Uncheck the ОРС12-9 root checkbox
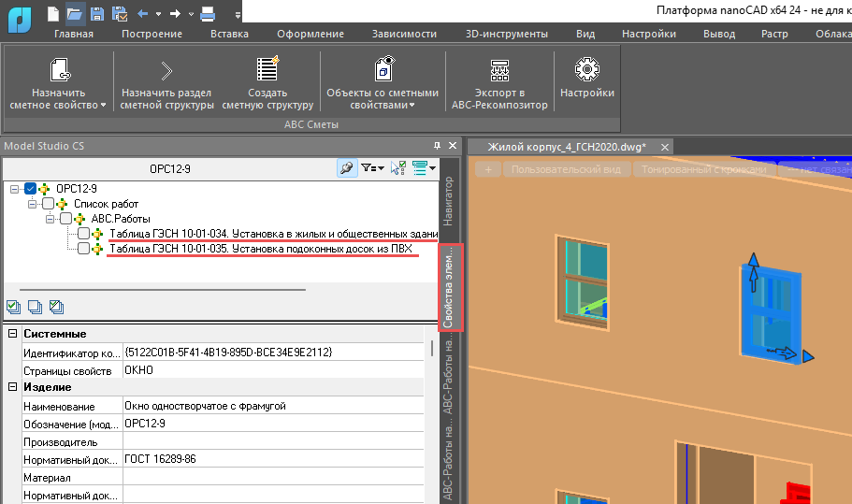The width and height of the screenshot is (852, 504). pyautogui.click(x=31, y=189)
